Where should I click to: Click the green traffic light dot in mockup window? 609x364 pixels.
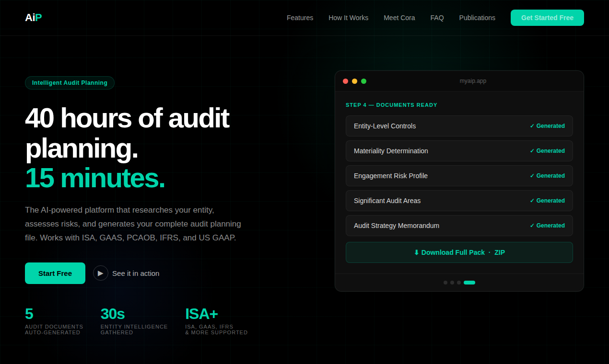363,81
